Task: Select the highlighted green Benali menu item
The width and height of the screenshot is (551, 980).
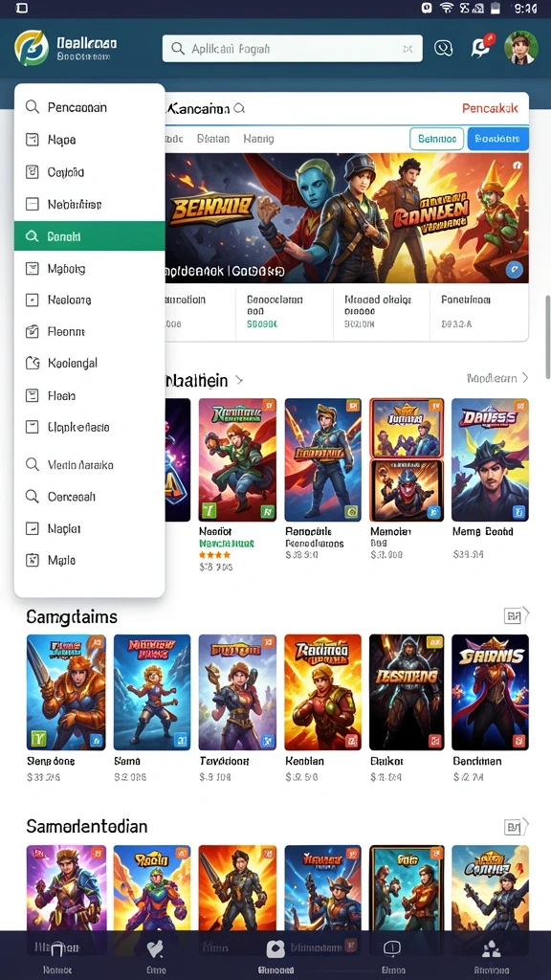Action: tap(89, 236)
